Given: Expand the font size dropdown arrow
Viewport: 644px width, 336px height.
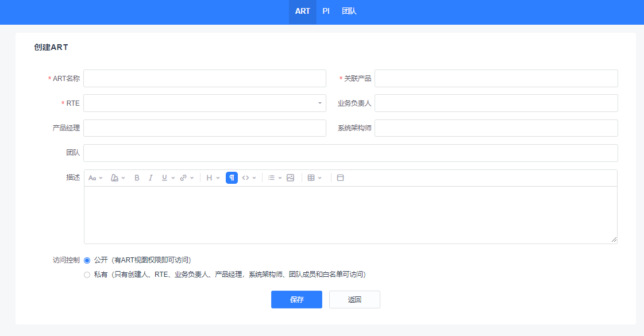Looking at the screenshot, I should (x=101, y=178).
